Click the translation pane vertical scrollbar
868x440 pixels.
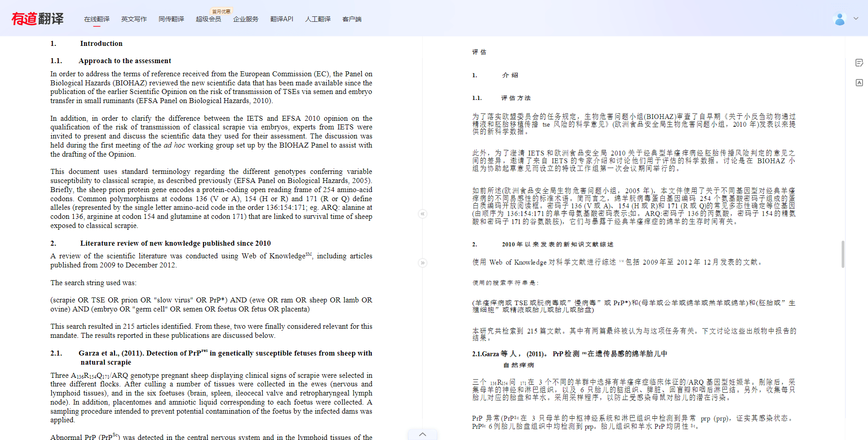843,254
